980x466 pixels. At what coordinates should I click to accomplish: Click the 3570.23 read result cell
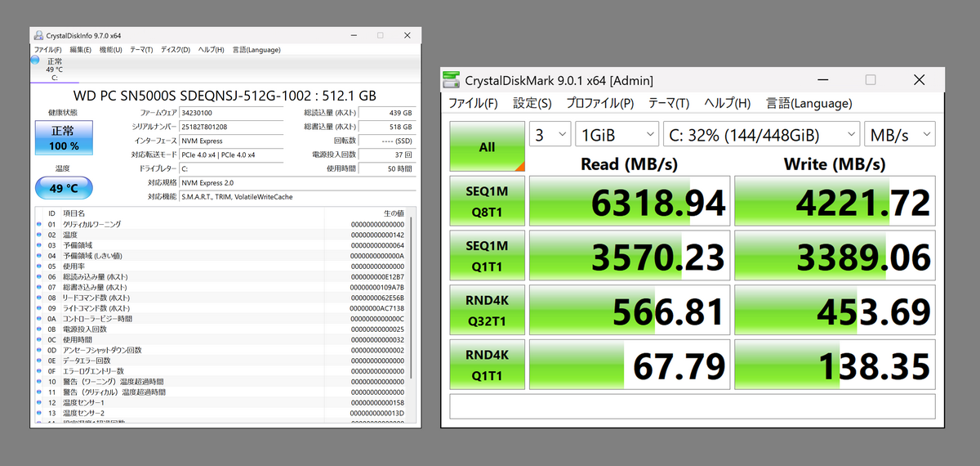pyautogui.click(x=630, y=255)
